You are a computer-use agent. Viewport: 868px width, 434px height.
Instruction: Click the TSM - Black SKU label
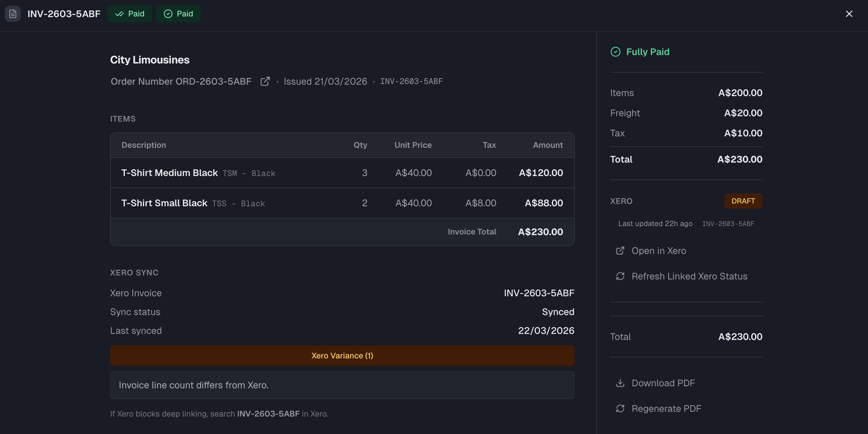(x=249, y=173)
